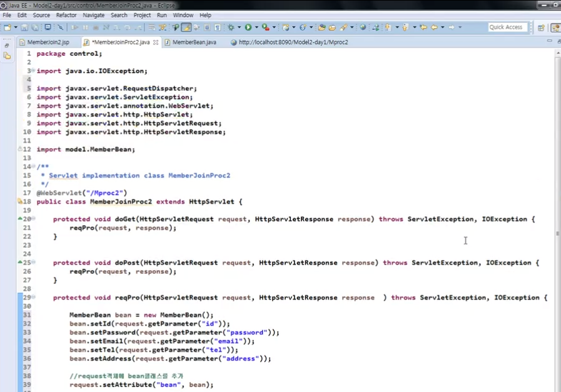The height and width of the screenshot is (392, 561).
Task: Click the Run Last Tool icon with red toolbox
Action: point(265,27)
